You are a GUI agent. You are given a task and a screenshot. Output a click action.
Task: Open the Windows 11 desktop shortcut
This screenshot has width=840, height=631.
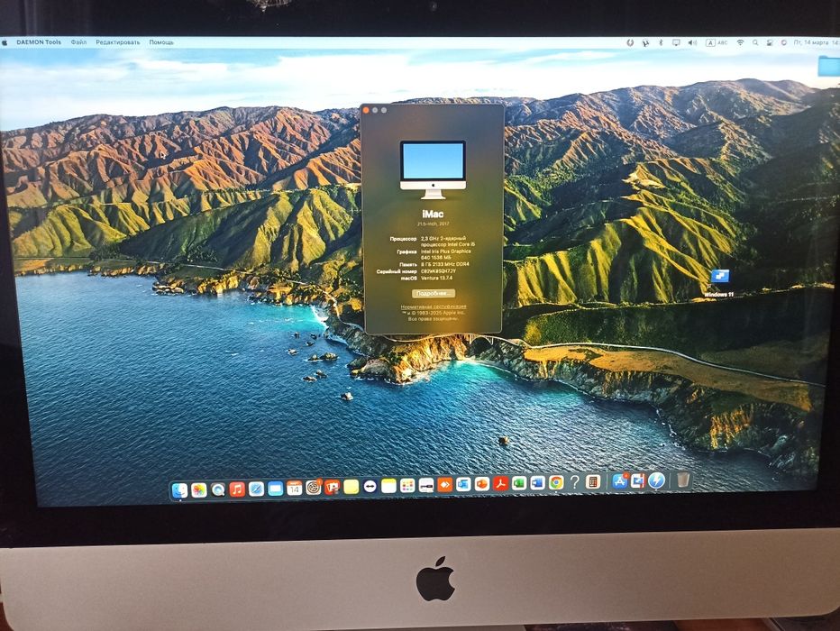719,283
